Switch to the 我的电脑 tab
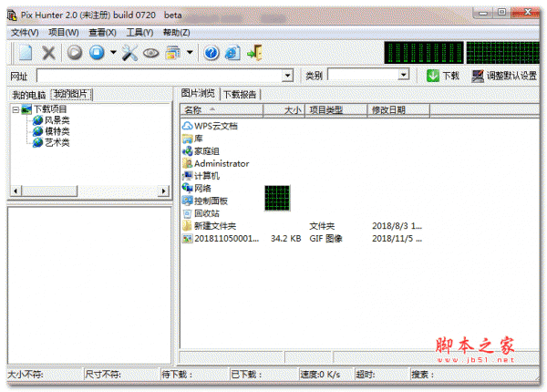The width and height of the screenshot is (547, 392). (x=29, y=95)
